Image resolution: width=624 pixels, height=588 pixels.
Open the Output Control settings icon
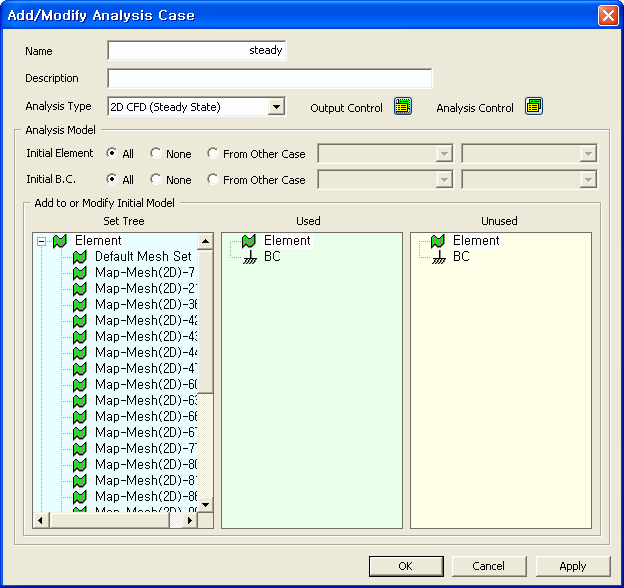402,107
